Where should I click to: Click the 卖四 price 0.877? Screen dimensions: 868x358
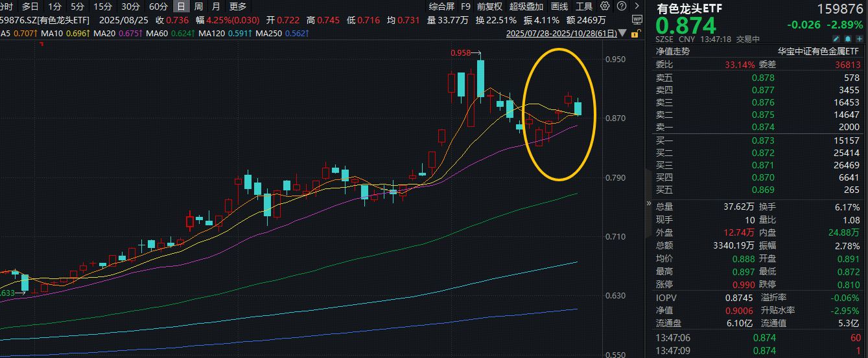tap(763, 90)
